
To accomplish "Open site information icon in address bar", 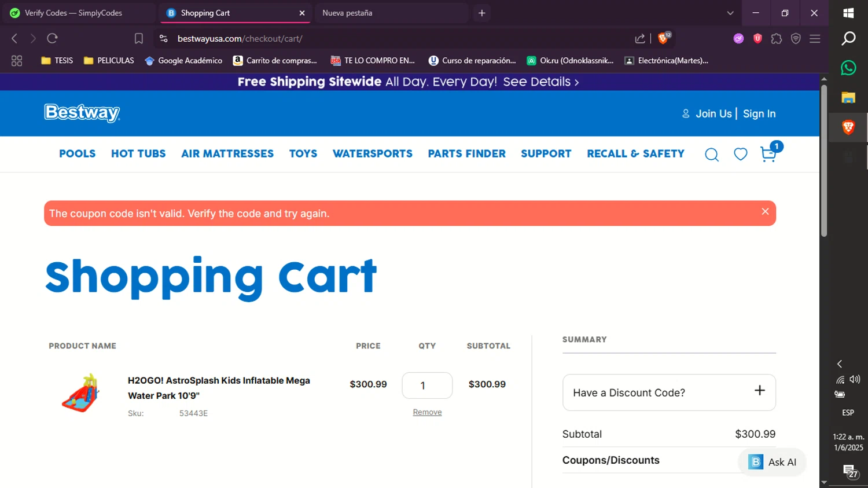I will [x=164, y=38].
